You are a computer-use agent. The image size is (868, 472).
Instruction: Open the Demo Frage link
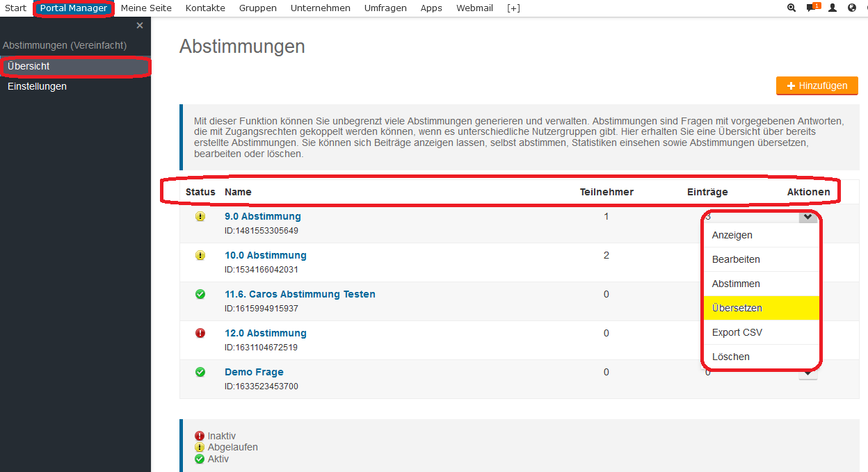click(254, 373)
